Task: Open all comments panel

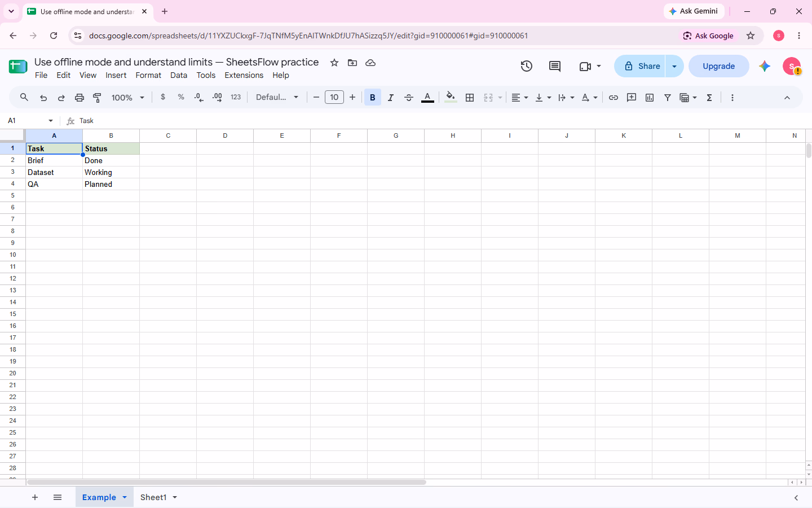Action: point(555,66)
